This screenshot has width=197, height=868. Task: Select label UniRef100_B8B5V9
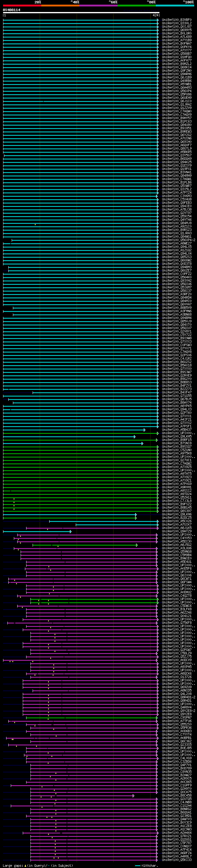[177, 308]
